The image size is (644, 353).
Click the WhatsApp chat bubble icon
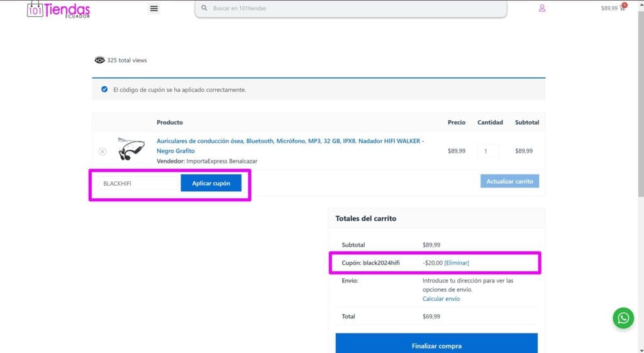(623, 318)
